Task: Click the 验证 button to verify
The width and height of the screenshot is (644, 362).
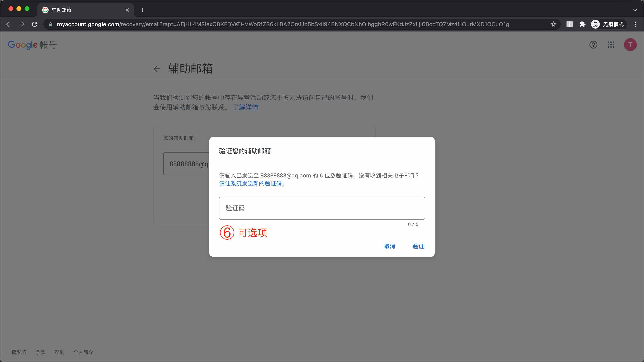Action: click(x=418, y=246)
